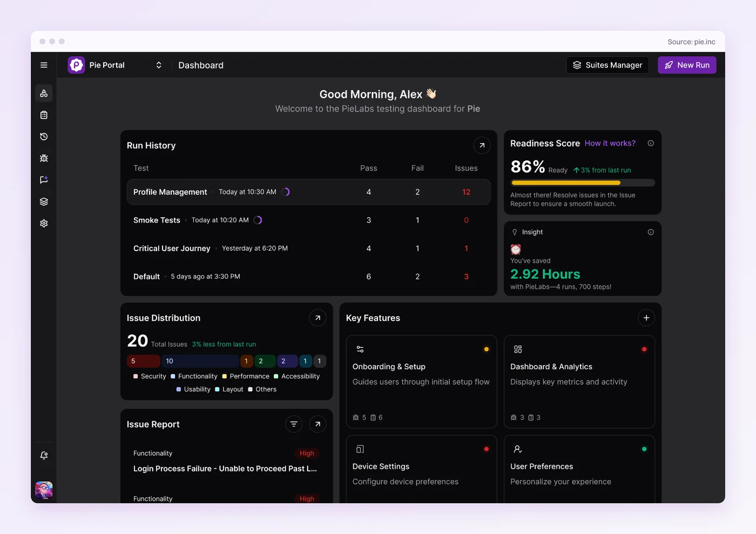Click the 12 issues count for Profile Management
Screen dimensions: 756x534
click(467, 192)
